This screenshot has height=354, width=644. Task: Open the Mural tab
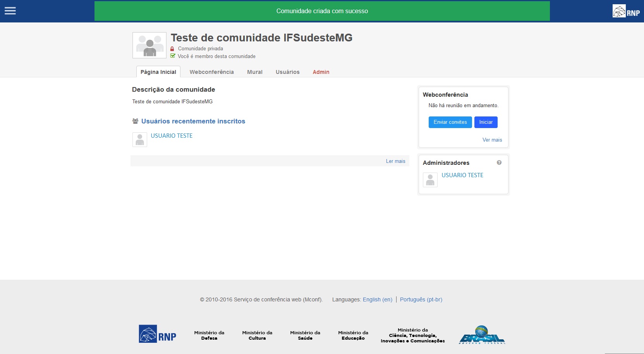pos(255,72)
